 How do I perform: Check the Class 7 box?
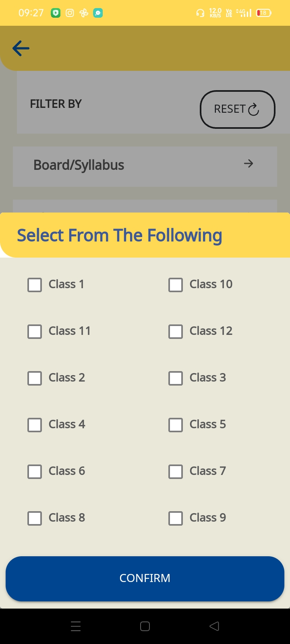(176, 471)
